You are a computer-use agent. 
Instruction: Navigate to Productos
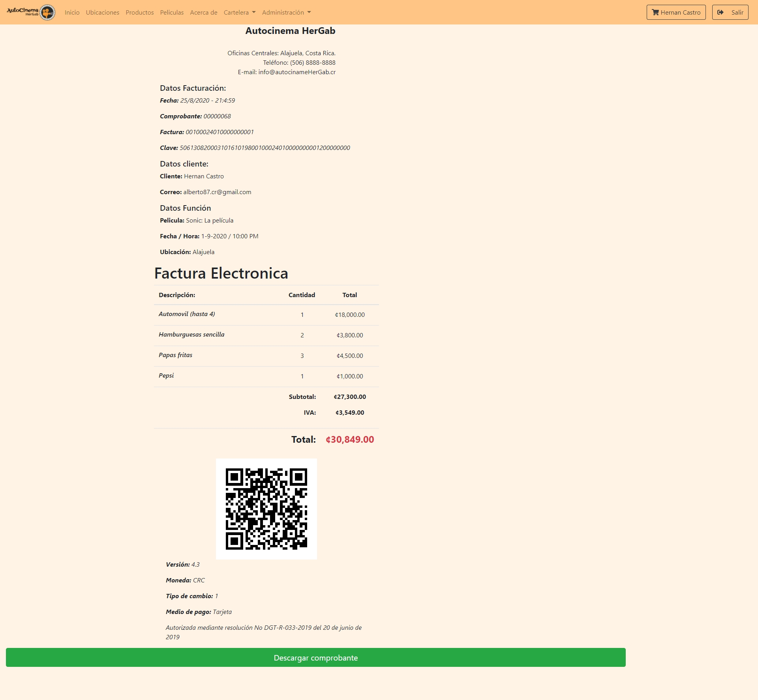[x=140, y=12]
